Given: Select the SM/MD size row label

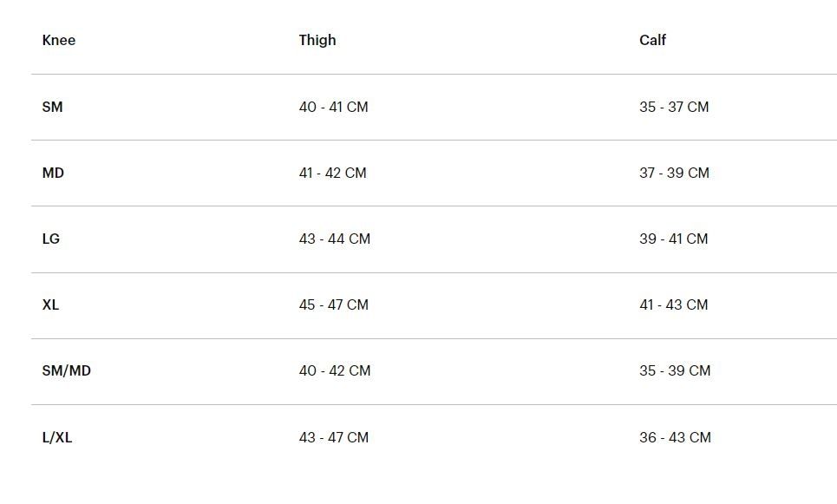Looking at the screenshot, I should (x=66, y=370).
